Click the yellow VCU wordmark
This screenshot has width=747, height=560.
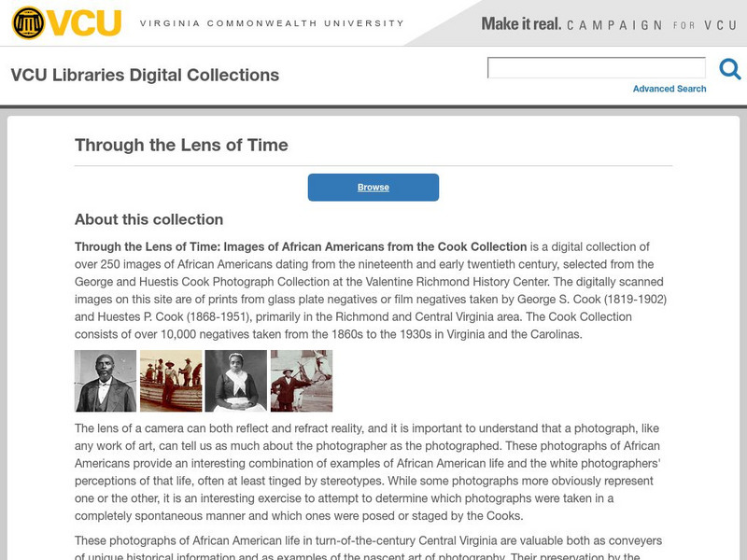[87, 22]
